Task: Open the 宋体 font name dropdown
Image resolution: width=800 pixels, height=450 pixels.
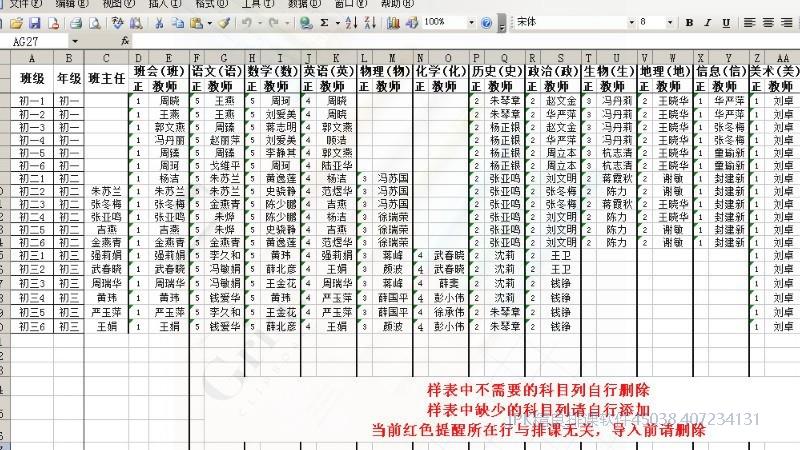Action: coord(631,22)
